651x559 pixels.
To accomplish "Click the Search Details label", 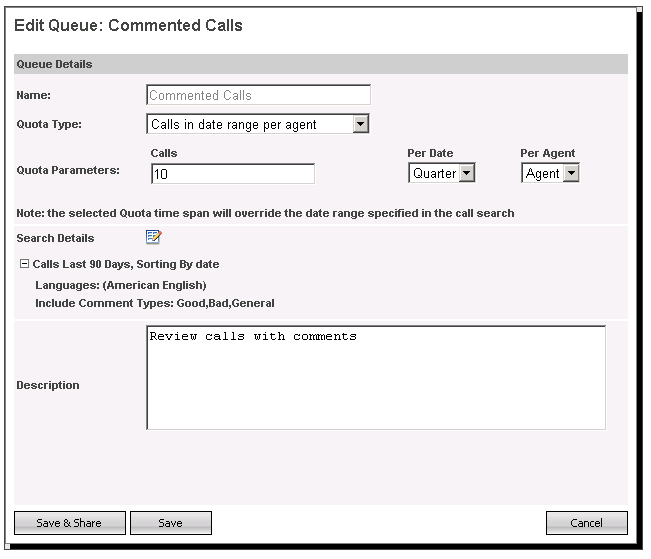I will coord(55,238).
